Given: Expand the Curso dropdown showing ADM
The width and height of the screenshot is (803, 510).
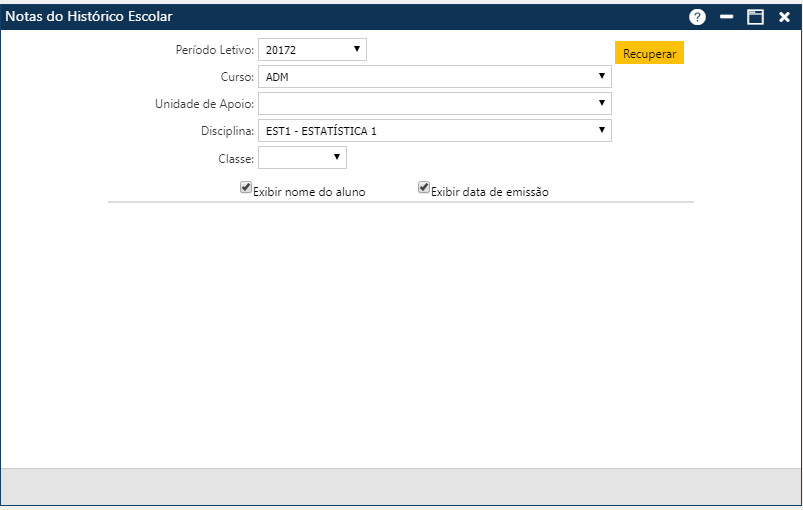Looking at the screenshot, I should 434,77.
